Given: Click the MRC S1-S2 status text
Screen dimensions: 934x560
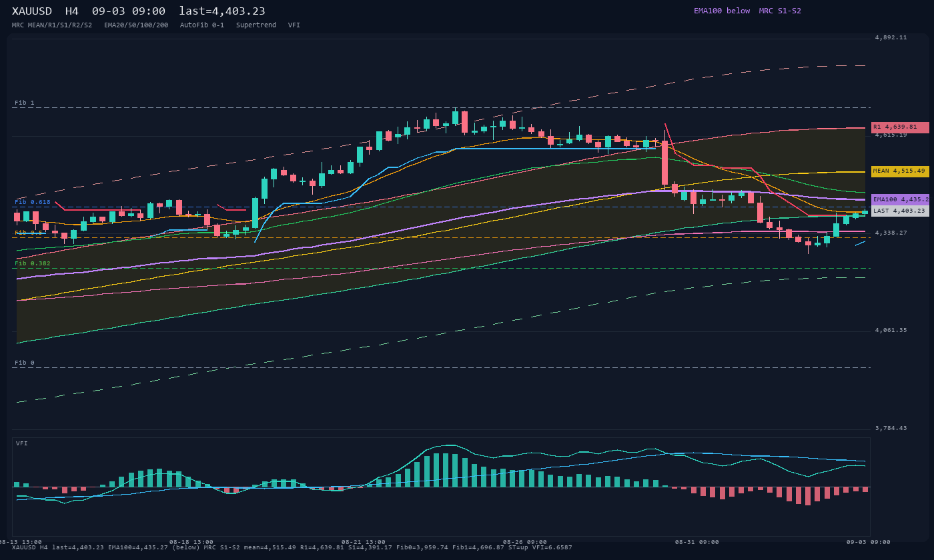Looking at the screenshot, I should (780, 11).
